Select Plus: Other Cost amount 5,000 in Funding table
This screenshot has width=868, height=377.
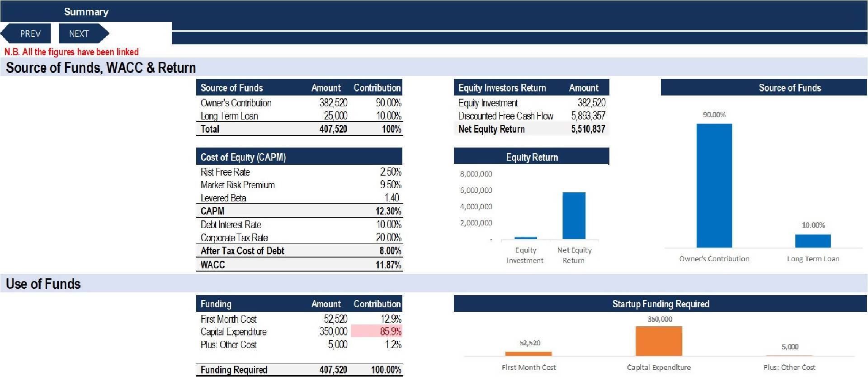point(338,344)
